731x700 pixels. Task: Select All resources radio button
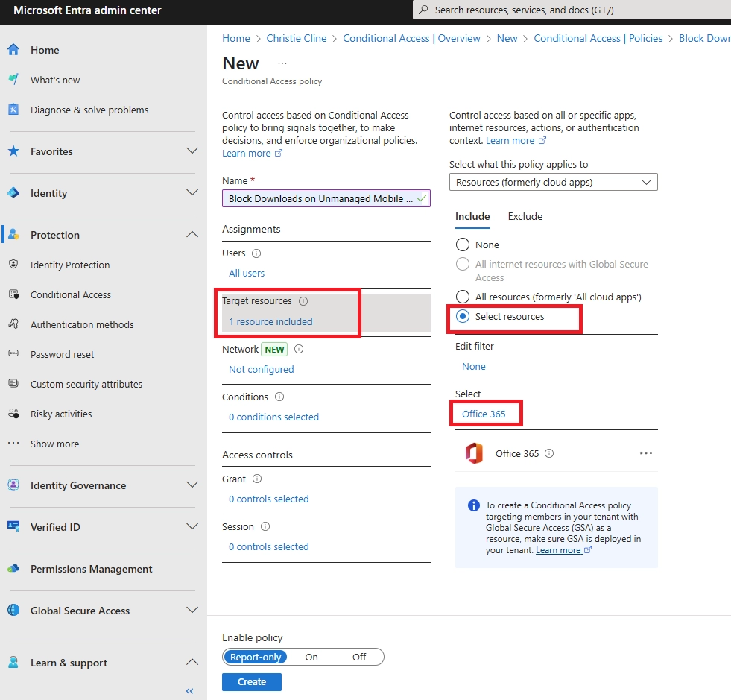463,297
